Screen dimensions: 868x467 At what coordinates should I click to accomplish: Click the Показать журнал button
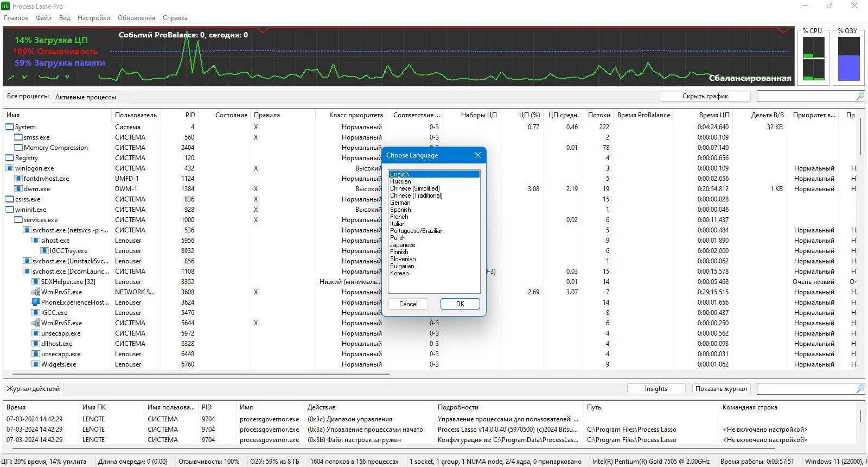721,389
